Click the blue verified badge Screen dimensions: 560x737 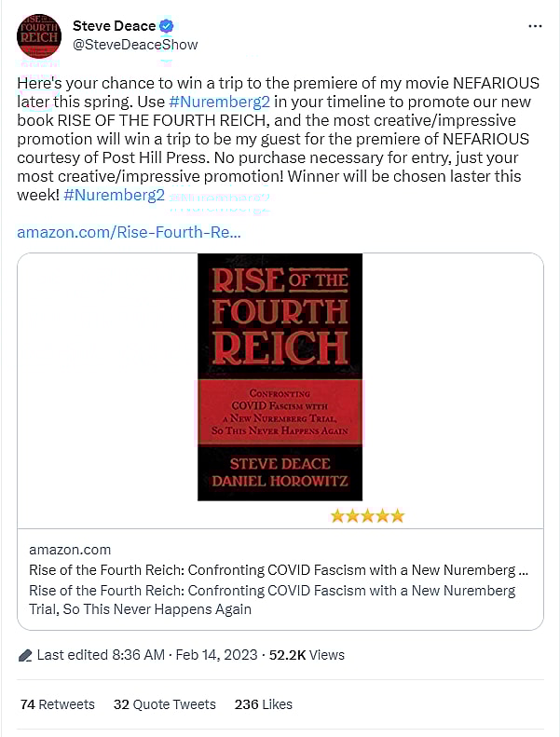click(167, 26)
